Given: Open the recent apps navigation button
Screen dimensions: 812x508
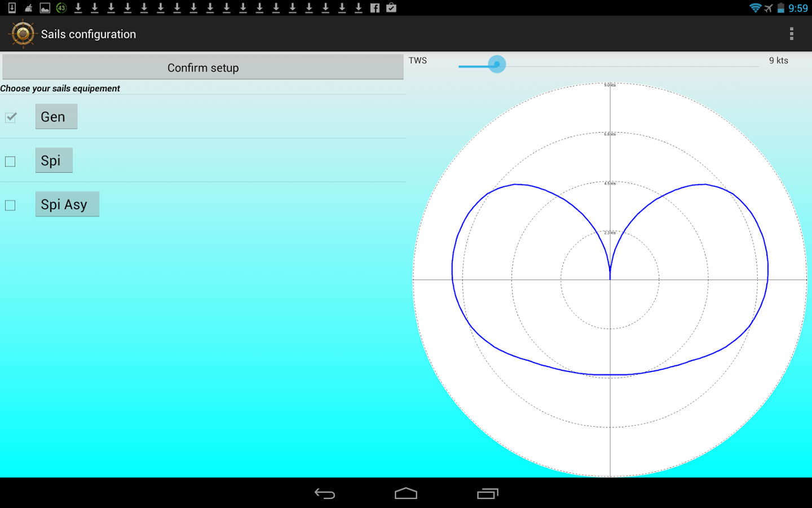Looking at the screenshot, I should pyautogui.click(x=488, y=493).
